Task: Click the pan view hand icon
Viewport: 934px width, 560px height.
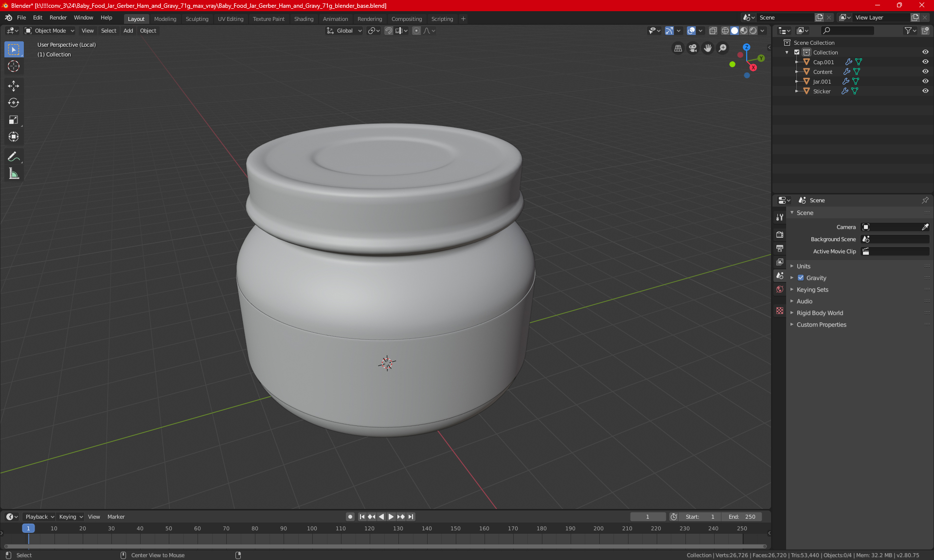Action: (x=708, y=48)
